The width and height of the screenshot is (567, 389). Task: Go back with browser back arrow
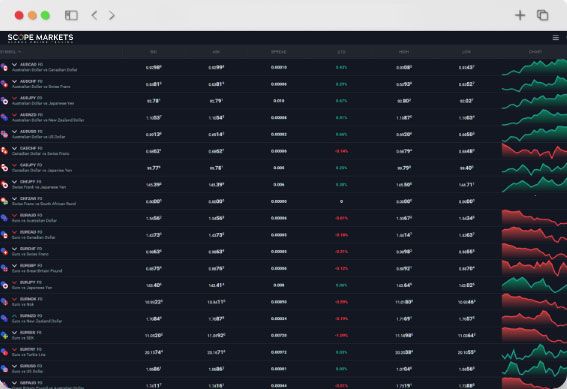pyautogui.click(x=94, y=15)
